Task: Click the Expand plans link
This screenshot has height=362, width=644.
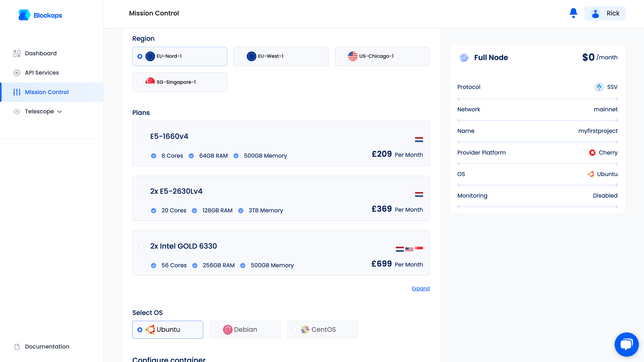Action: click(421, 288)
